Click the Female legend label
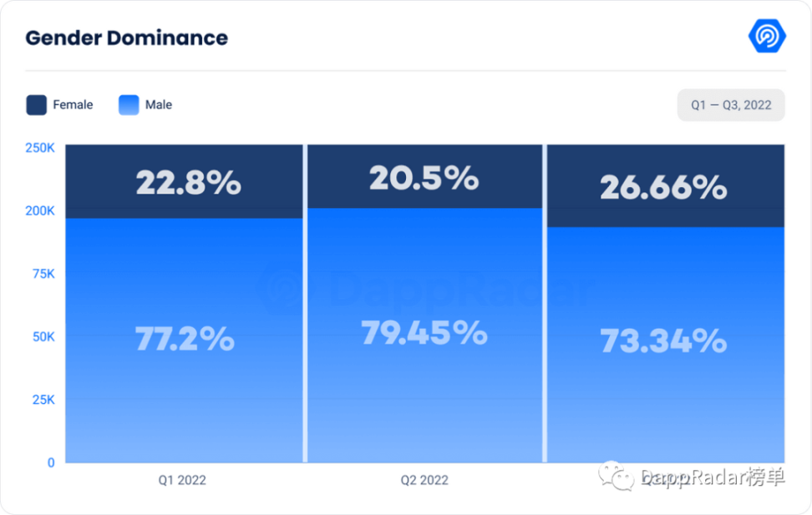Image resolution: width=812 pixels, height=515 pixels. (x=73, y=105)
